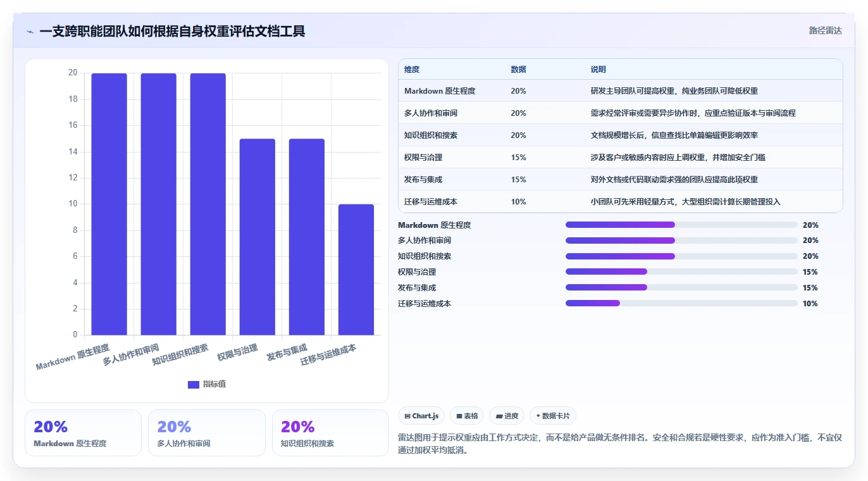Click the description 小团队可先采用轻量方式
This screenshot has height=481, width=868.
click(x=686, y=202)
